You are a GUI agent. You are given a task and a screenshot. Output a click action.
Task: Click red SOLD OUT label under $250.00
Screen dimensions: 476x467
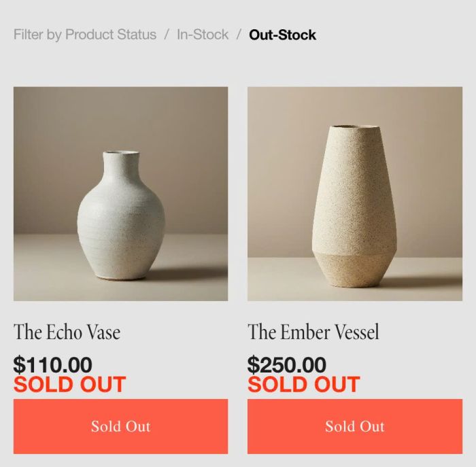point(304,385)
